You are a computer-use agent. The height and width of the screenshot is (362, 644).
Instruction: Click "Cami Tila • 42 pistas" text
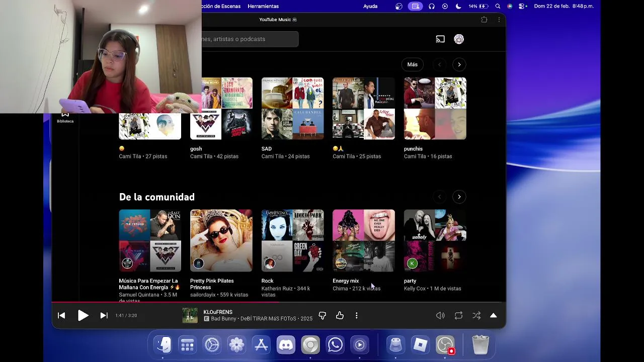pos(214,156)
